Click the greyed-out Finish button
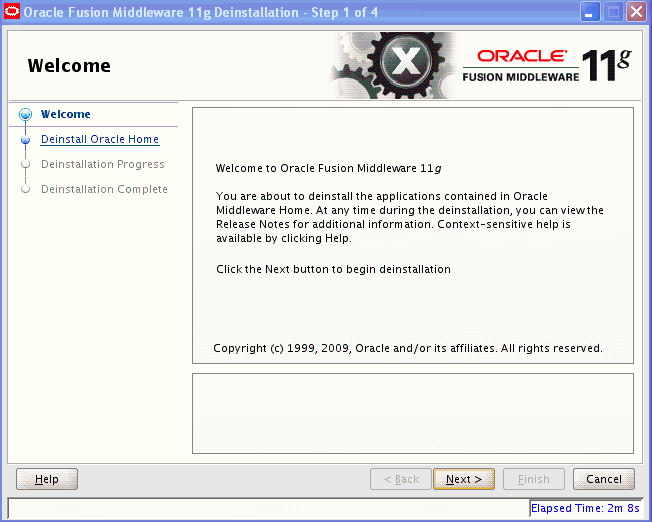The width and height of the screenshot is (652, 522). click(x=534, y=479)
